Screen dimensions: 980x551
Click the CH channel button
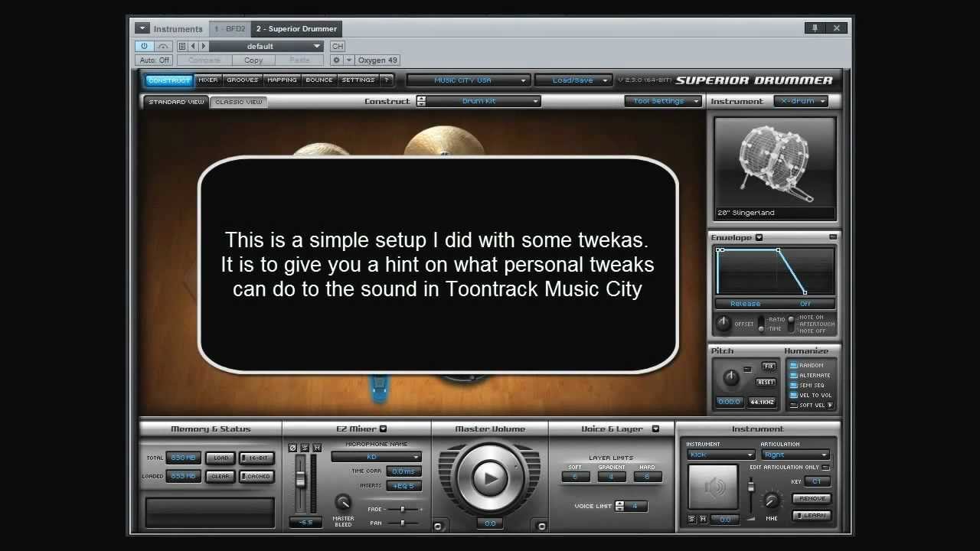click(x=338, y=46)
